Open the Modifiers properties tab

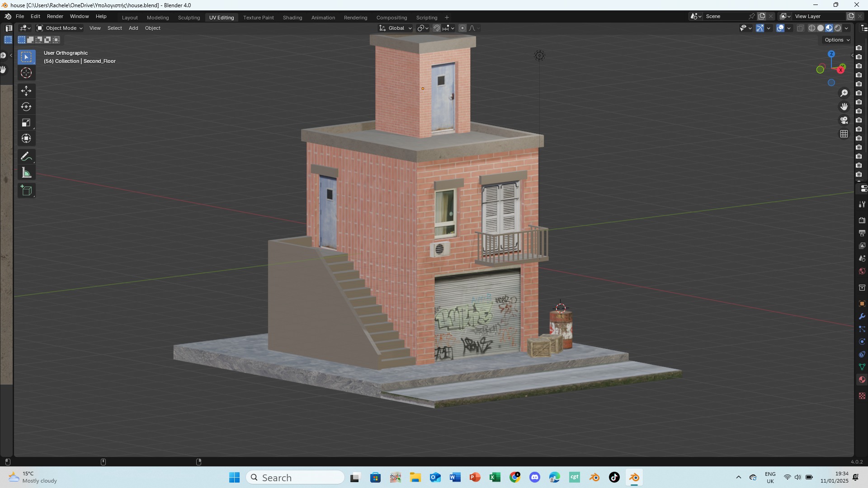pos(862,316)
